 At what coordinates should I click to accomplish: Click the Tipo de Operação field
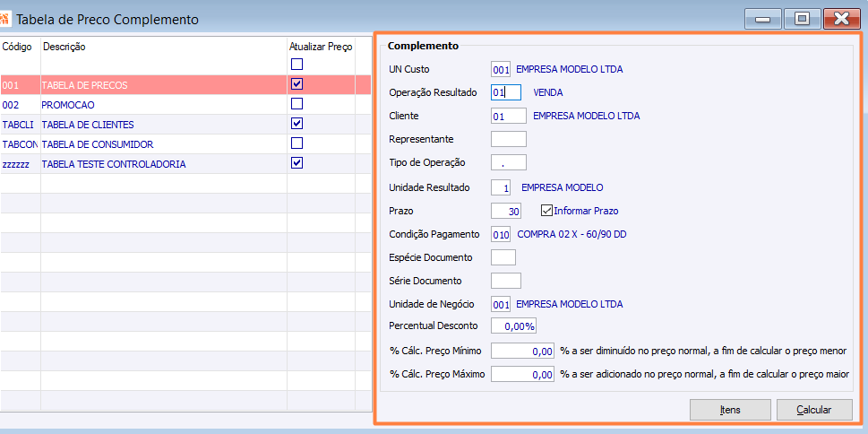(509, 163)
